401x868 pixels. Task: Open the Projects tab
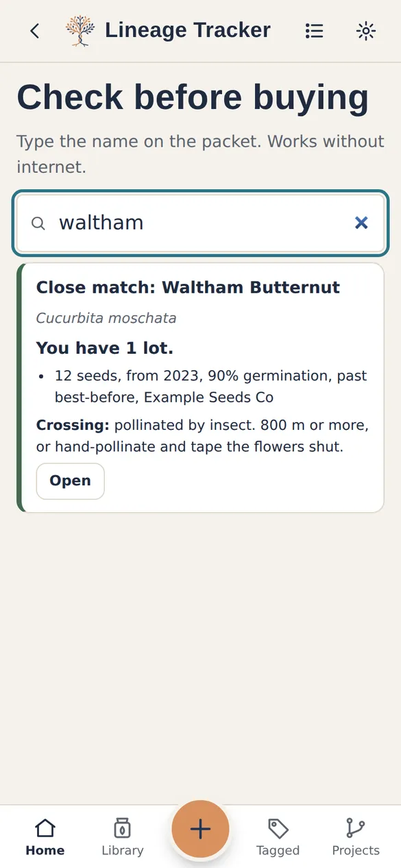(356, 837)
